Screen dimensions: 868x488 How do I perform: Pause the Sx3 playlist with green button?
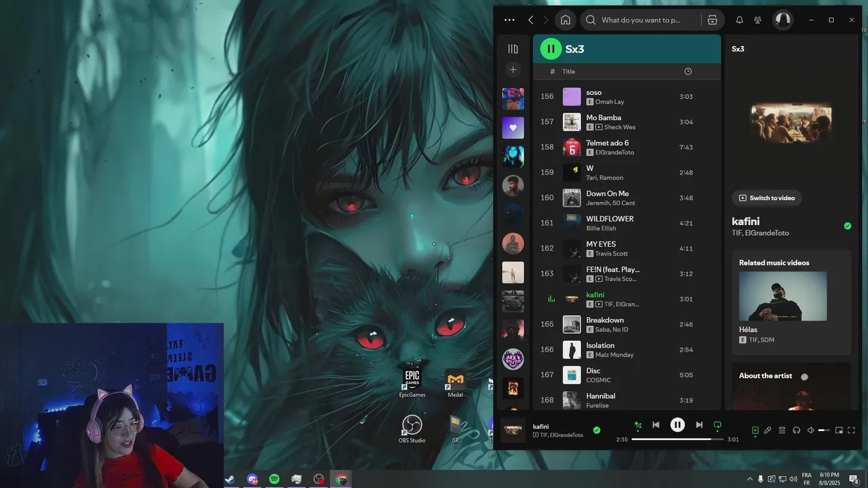point(551,49)
